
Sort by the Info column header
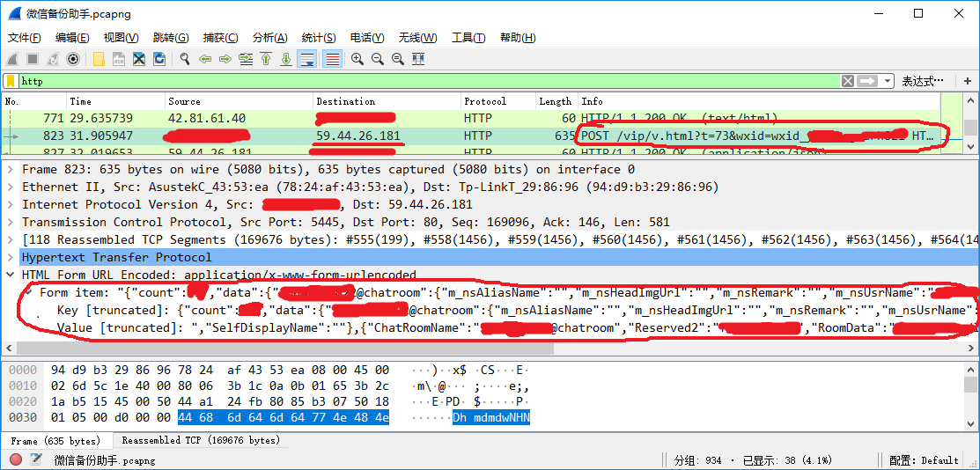click(759, 101)
